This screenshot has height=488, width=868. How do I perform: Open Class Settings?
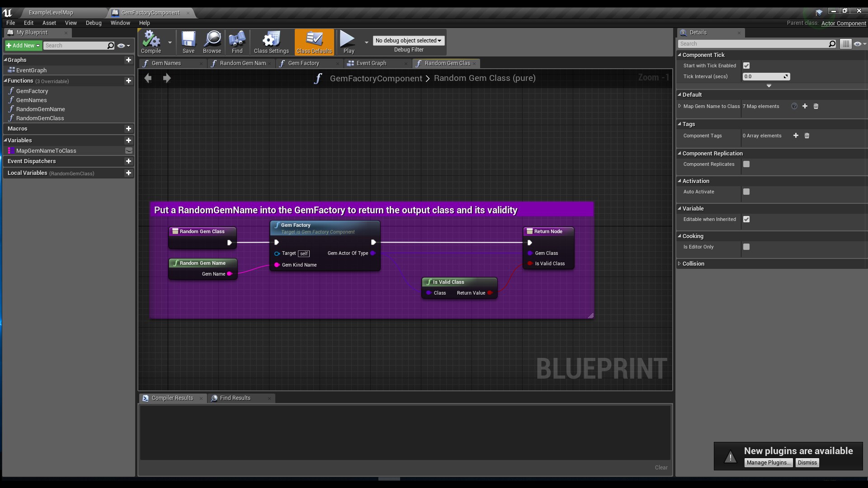pyautogui.click(x=271, y=42)
